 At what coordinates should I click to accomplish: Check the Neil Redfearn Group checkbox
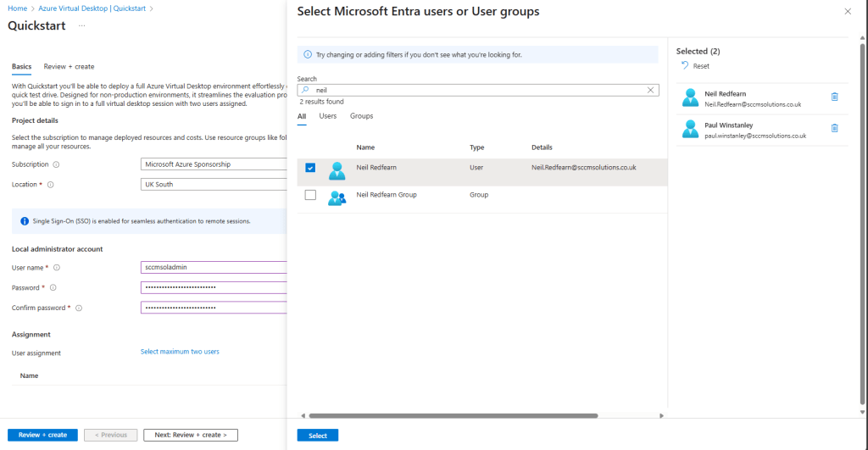[x=310, y=196]
